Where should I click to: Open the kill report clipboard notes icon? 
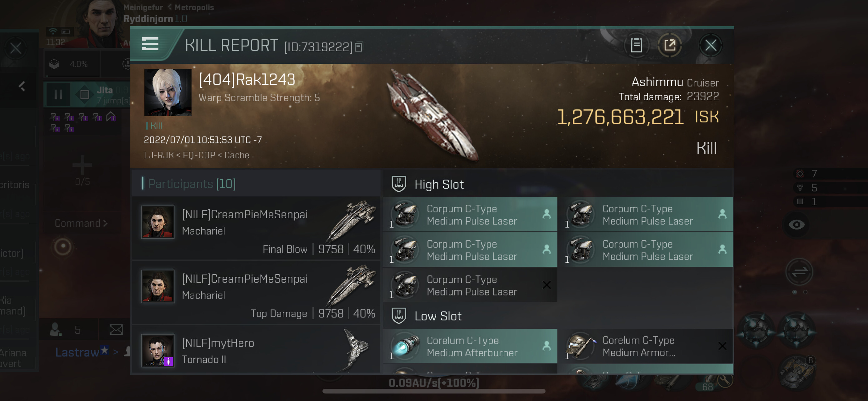(636, 45)
